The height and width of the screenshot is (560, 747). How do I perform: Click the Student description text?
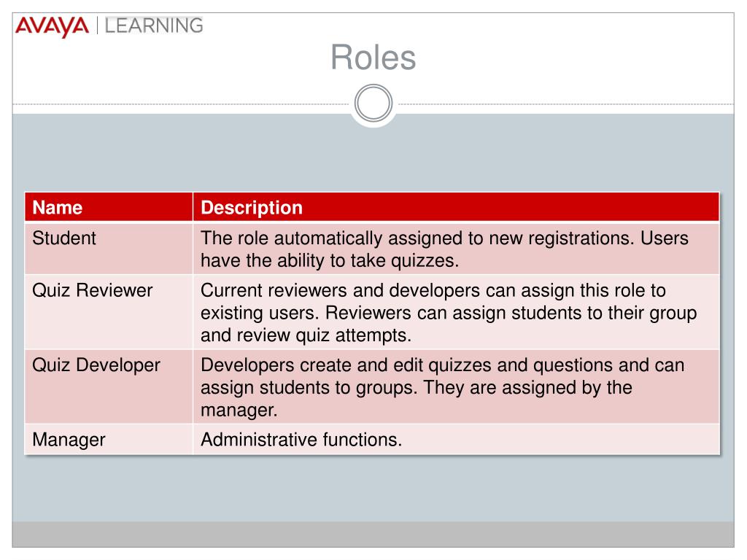pyautogui.click(x=444, y=249)
